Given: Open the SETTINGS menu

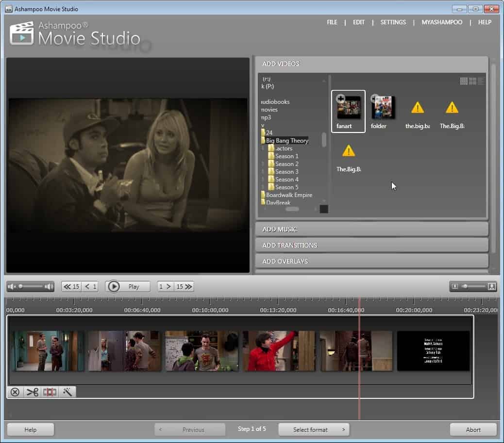Looking at the screenshot, I should tap(393, 22).
